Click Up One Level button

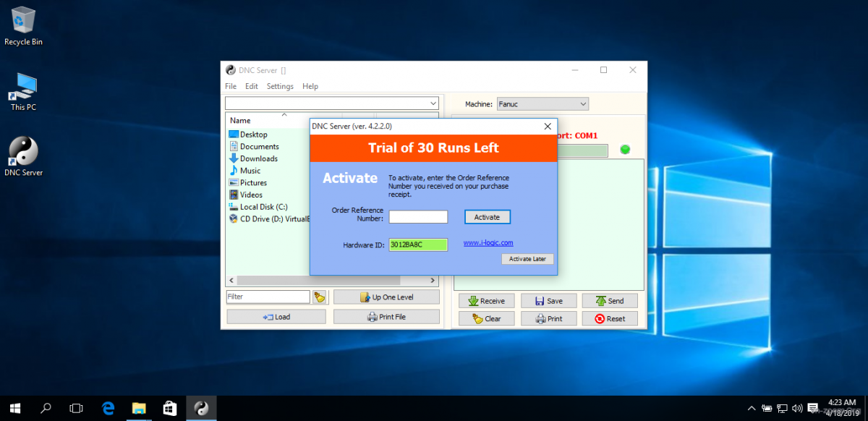click(x=386, y=297)
